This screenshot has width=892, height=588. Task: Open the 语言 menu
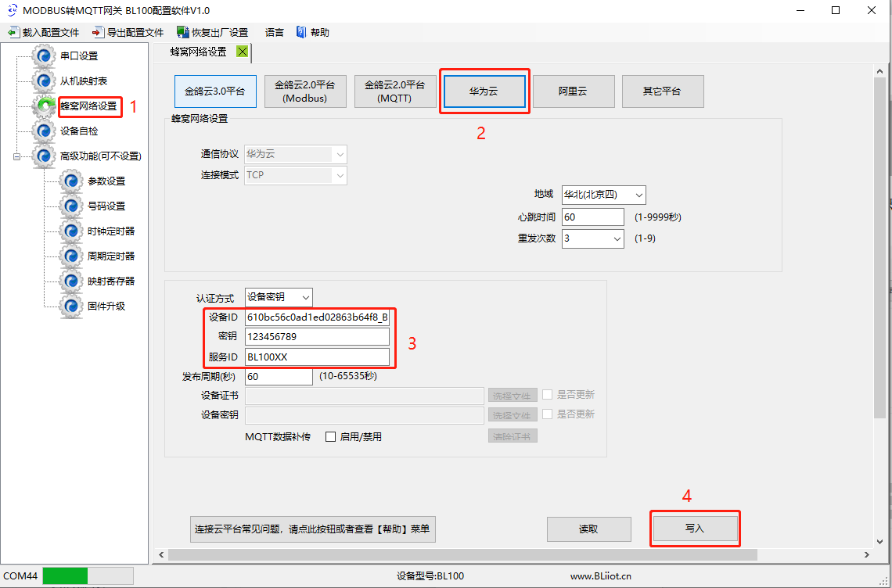tap(274, 32)
